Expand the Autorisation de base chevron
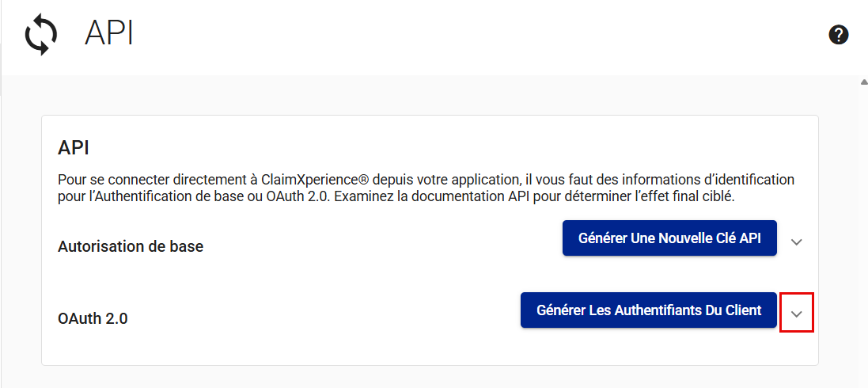Viewport: 868px width, 388px height. click(x=797, y=242)
